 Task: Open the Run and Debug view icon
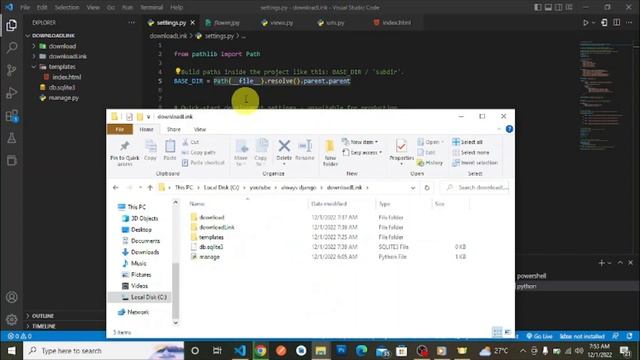click(11, 93)
